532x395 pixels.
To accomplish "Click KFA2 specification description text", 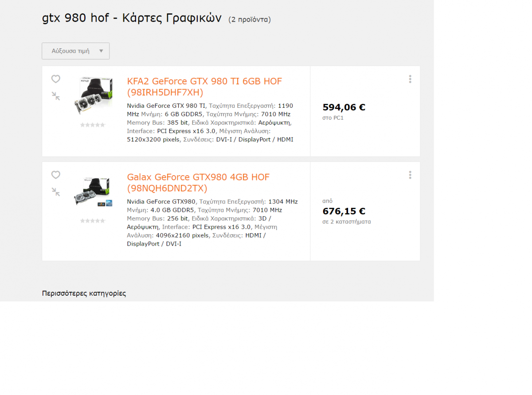I will tap(211, 122).
